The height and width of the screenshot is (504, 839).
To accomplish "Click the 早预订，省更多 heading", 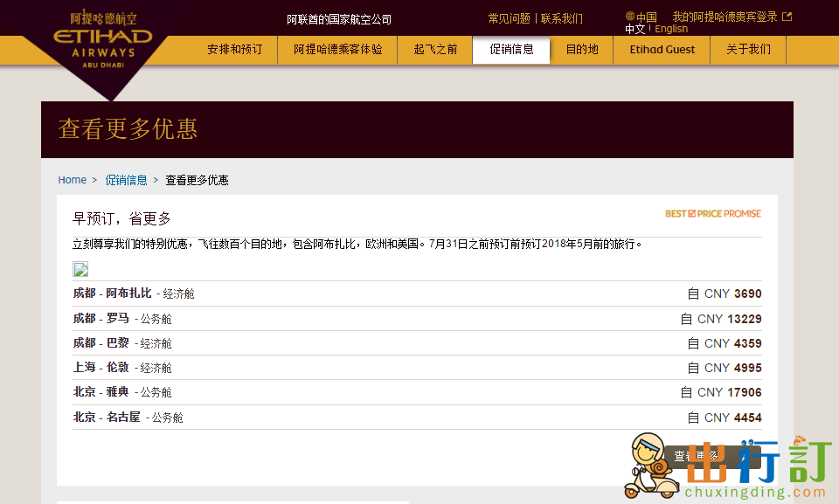I will (x=121, y=218).
